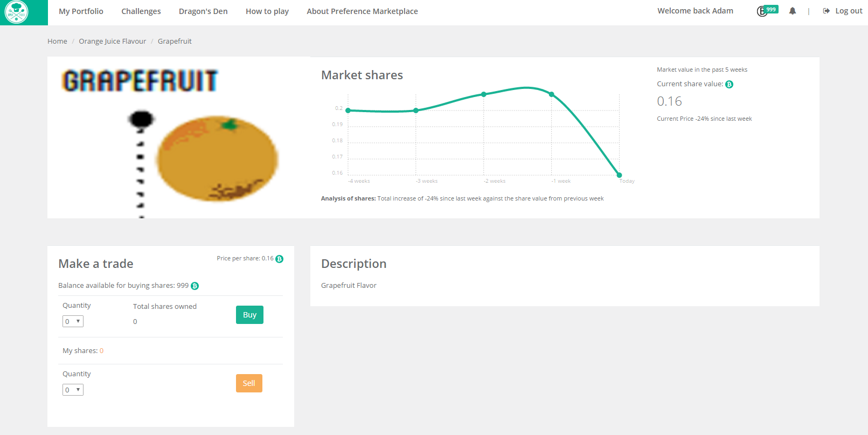Click coin icon next to Price per share
This screenshot has height=435, width=868.
click(x=279, y=259)
